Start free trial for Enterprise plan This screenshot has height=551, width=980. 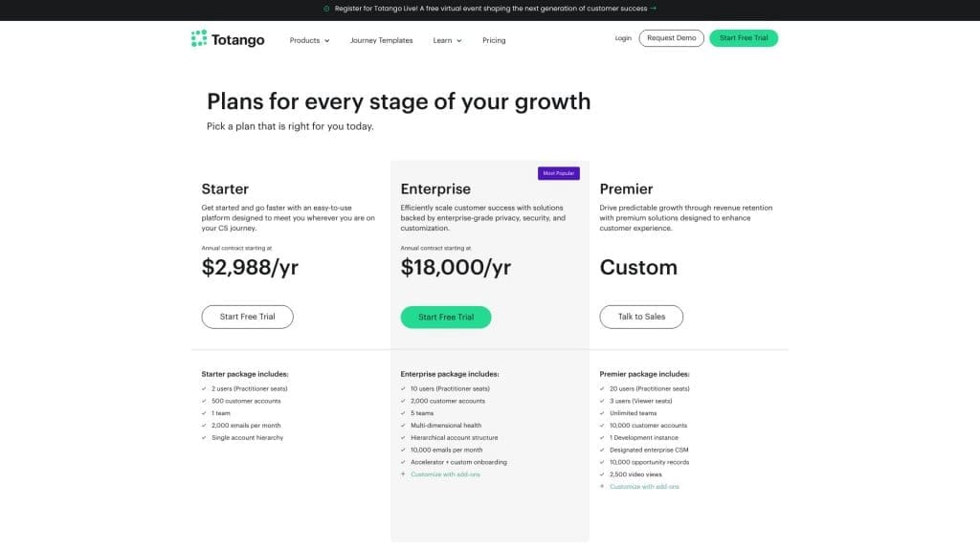[x=446, y=317]
